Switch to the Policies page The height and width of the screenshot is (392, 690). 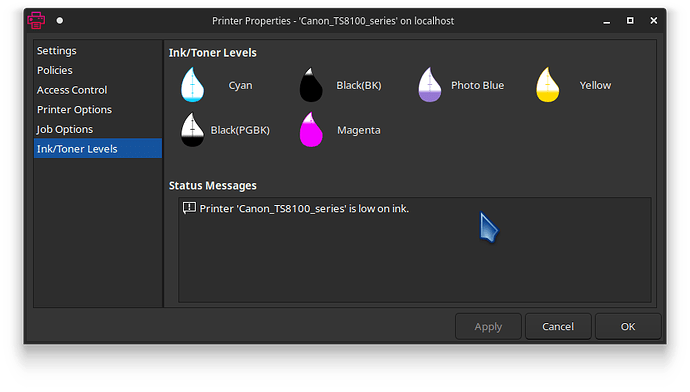click(x=98, y=70)
